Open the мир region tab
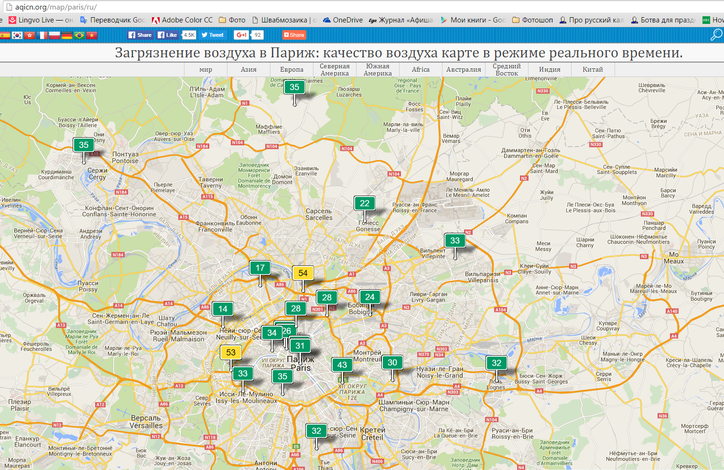724x470 pixels. coord(206,70)
